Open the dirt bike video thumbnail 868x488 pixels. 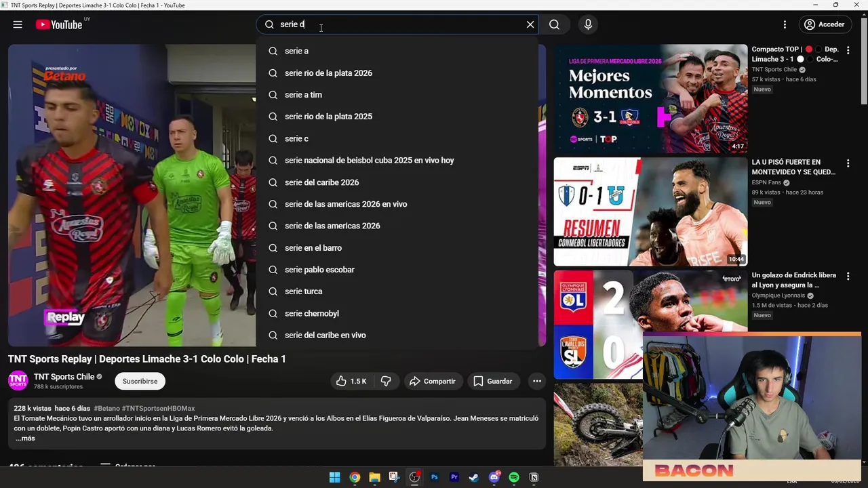coord(597,425)
